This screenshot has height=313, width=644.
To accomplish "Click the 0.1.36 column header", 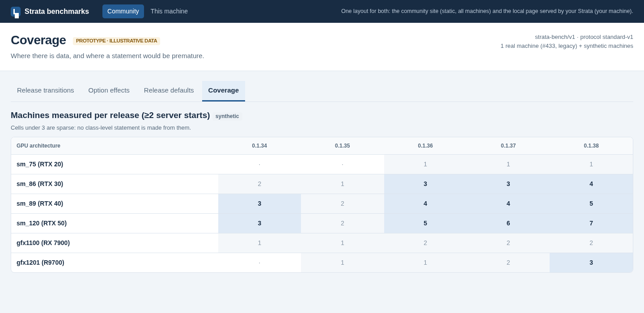I will pos(425,146).
